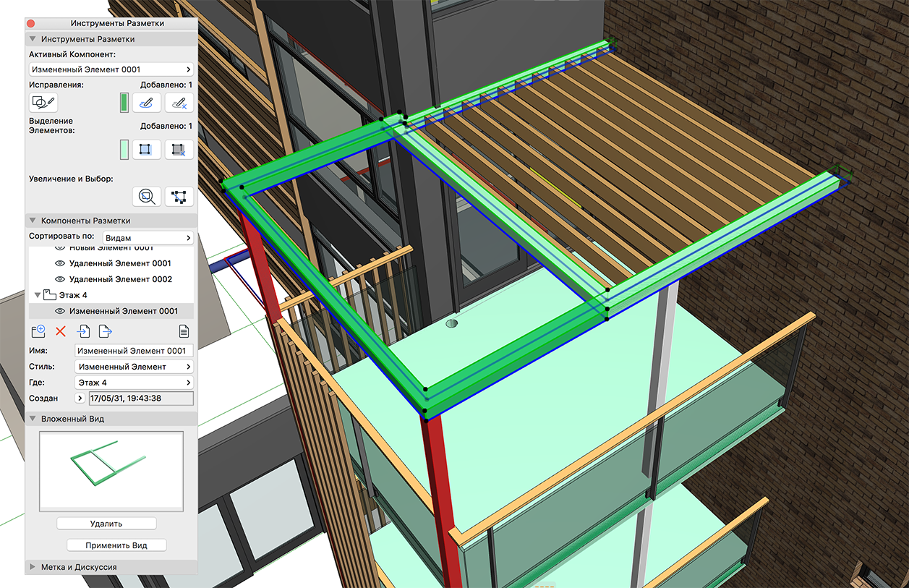This screenshot has height=588, width=909.
Task: Collapse the Этаж 4 tree group
Action: click(x=38, y=295)
